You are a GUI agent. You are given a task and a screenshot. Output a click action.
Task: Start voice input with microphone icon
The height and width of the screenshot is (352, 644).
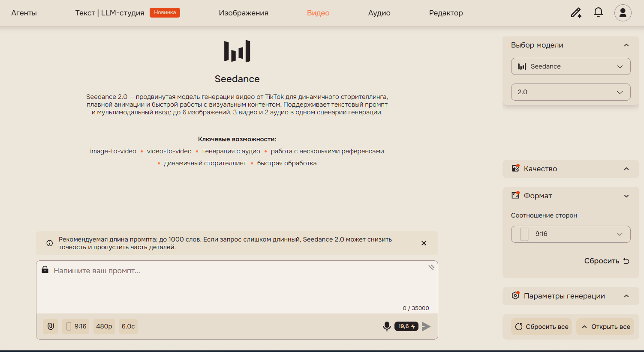tap(387, 326)
